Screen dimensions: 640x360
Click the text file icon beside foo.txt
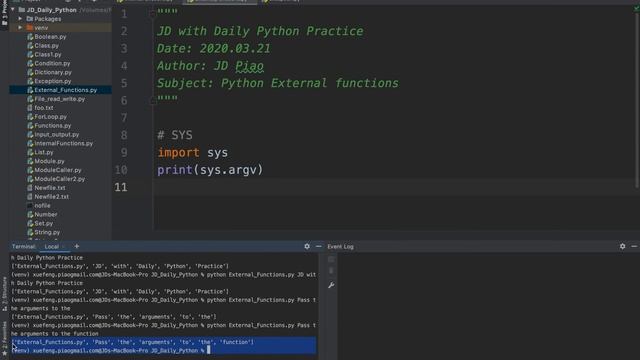click(x=30, y=108)
